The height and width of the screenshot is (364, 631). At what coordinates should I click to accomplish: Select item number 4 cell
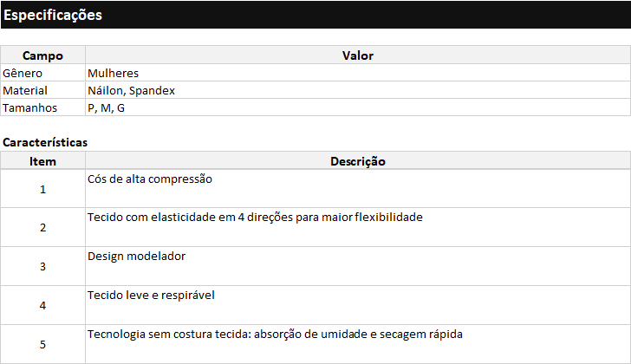click(x=42, y=305)
